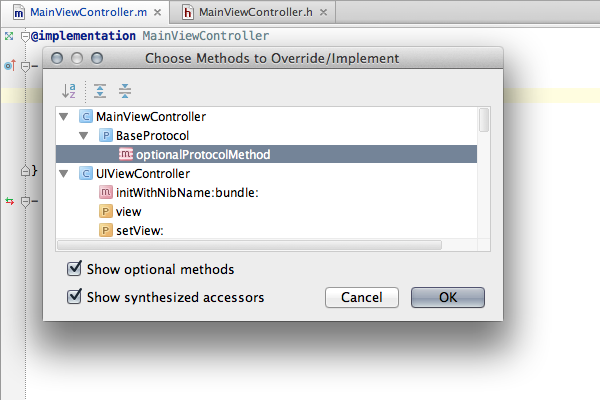Close the MainViewController.m tab
600x400 pixels.
[157, 13]
